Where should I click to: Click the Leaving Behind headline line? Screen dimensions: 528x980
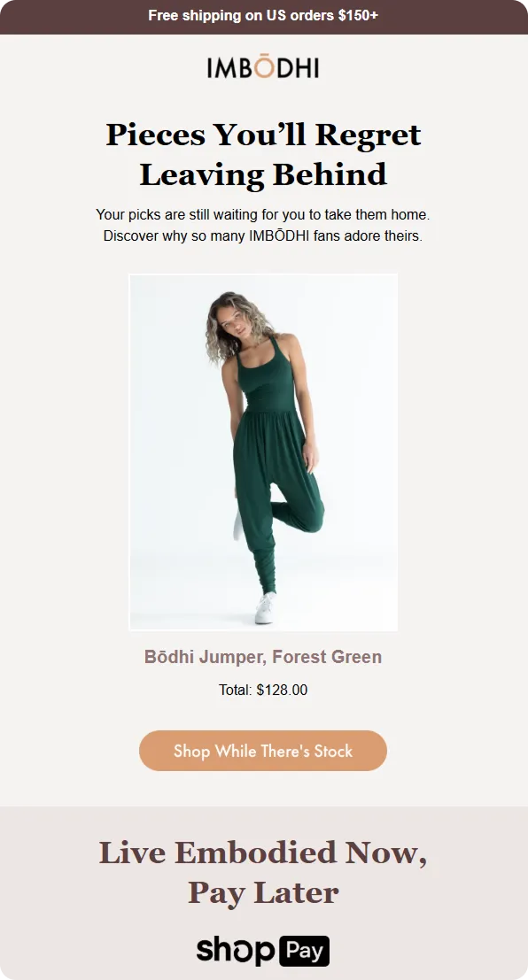click(x=263, y=174)
